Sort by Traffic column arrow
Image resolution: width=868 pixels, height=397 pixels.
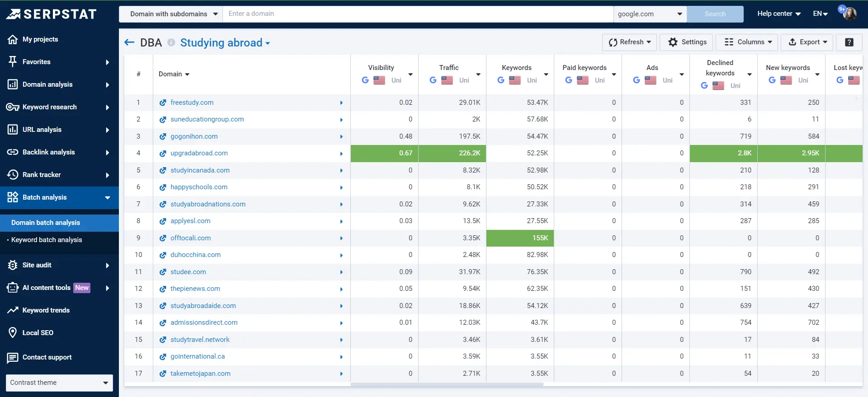pos(478,75)
